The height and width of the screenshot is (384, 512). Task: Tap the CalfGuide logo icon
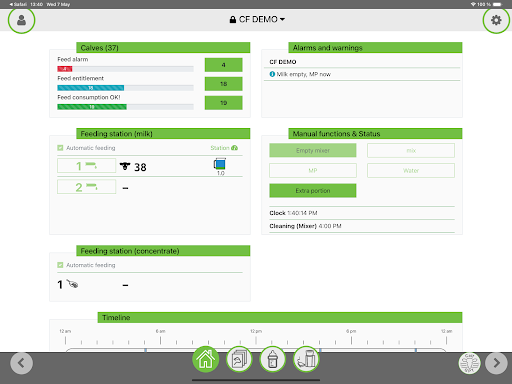[x=469, y=363]
